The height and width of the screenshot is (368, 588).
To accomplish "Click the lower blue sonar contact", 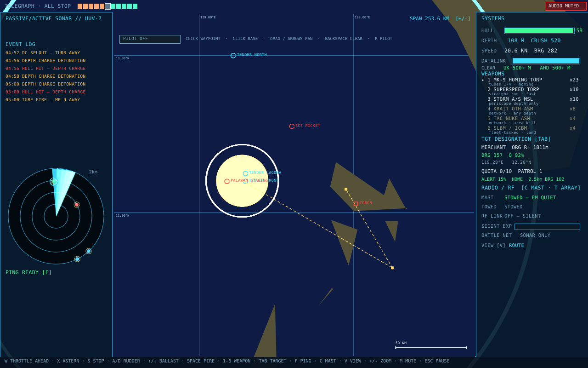I will 77,259.
